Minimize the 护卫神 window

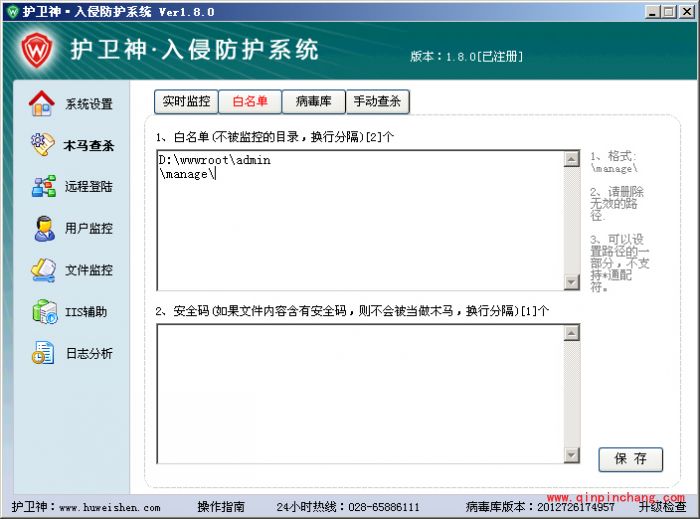[653, 12]
